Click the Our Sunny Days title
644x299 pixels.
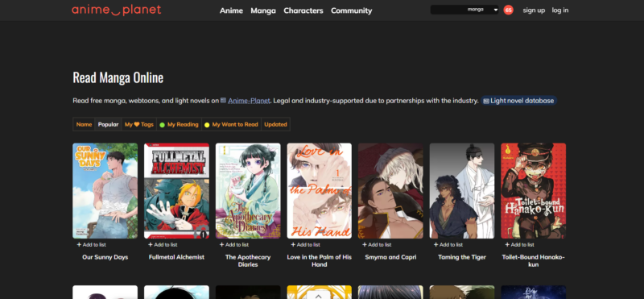(105, 257)
